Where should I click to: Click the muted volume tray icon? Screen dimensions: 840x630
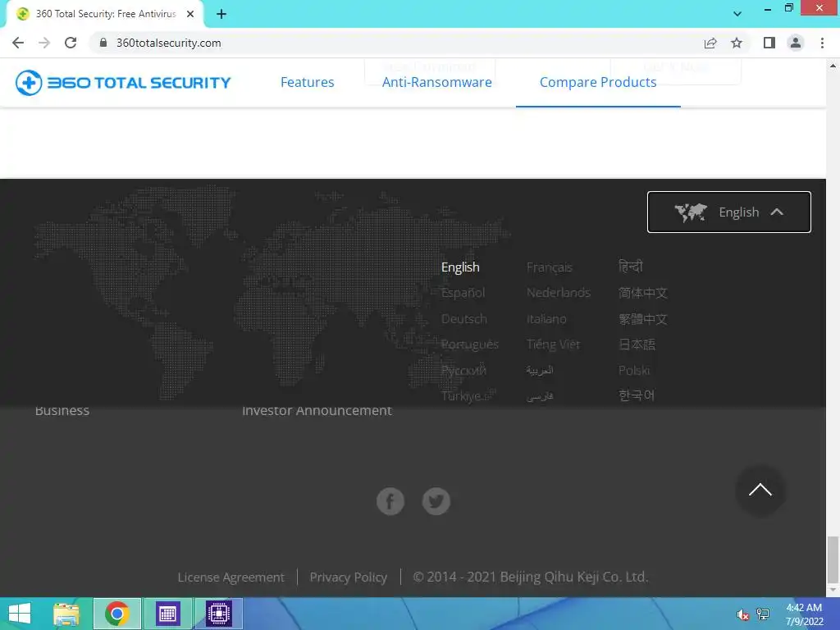click(742, 614)
